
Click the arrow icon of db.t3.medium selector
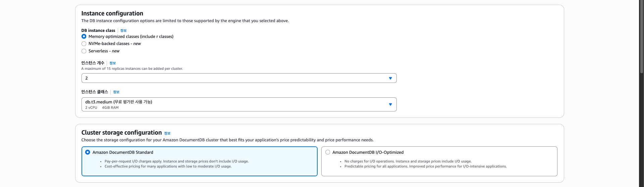coord(390,104)
